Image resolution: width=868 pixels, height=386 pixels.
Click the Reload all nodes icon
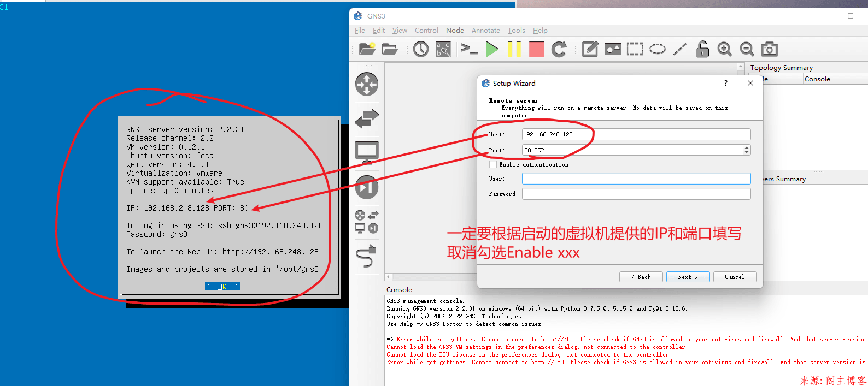click(x=559, y=49)
